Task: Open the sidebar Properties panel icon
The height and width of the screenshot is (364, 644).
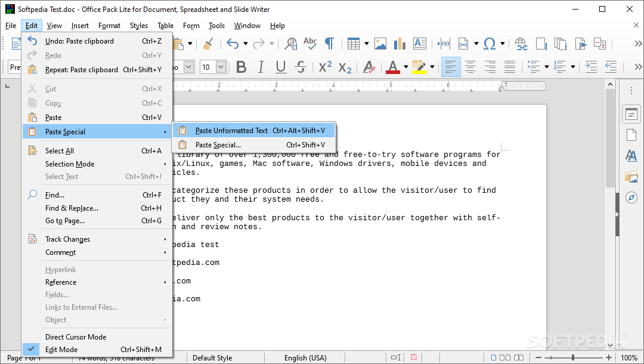Action: coord(631,114)
